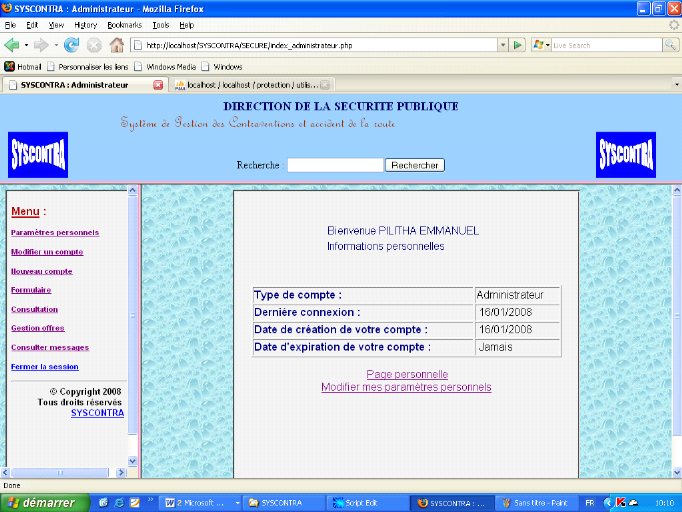Click the left SYSCONTRA logo image
This screenshot has height=512, width=682.
click(38, 155)
